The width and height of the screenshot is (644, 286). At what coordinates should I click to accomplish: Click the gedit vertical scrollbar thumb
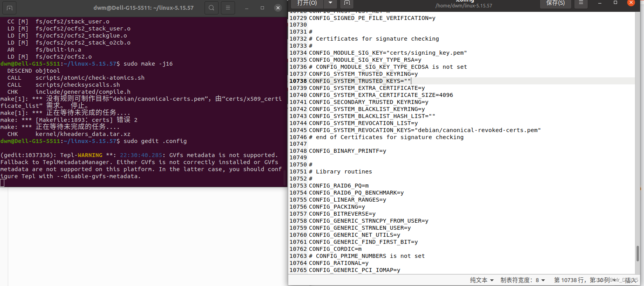point(638,254)
